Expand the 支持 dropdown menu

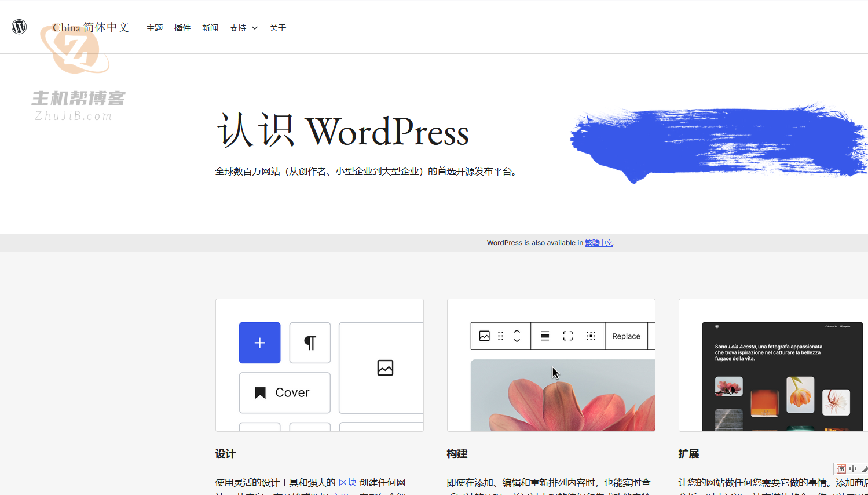coord(244,28)
